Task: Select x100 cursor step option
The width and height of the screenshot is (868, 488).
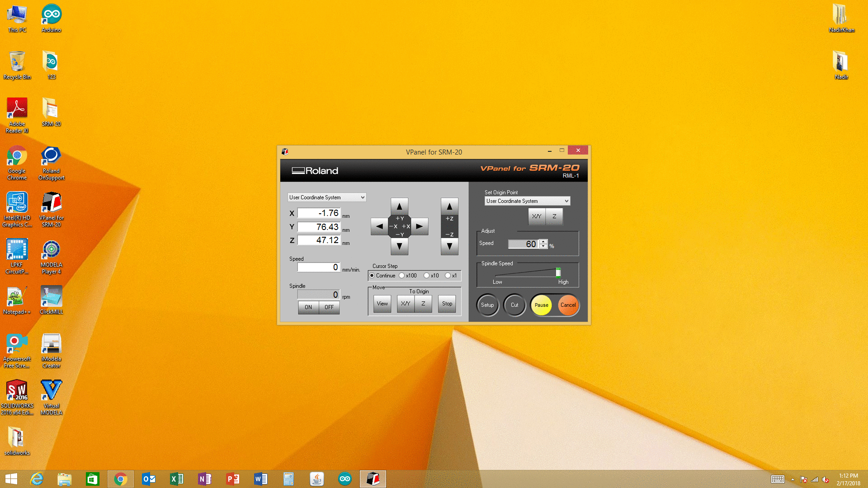Action: click(402, 276)
